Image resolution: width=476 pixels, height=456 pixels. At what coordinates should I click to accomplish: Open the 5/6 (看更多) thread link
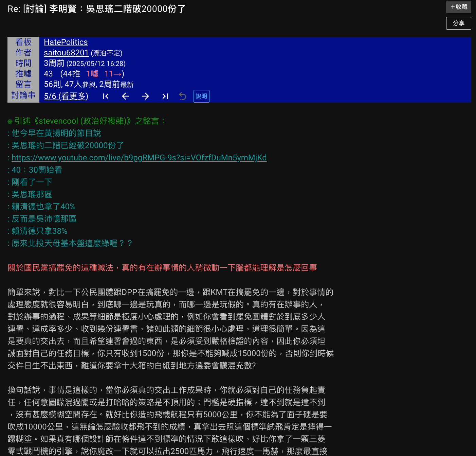(x=66, y=96)
